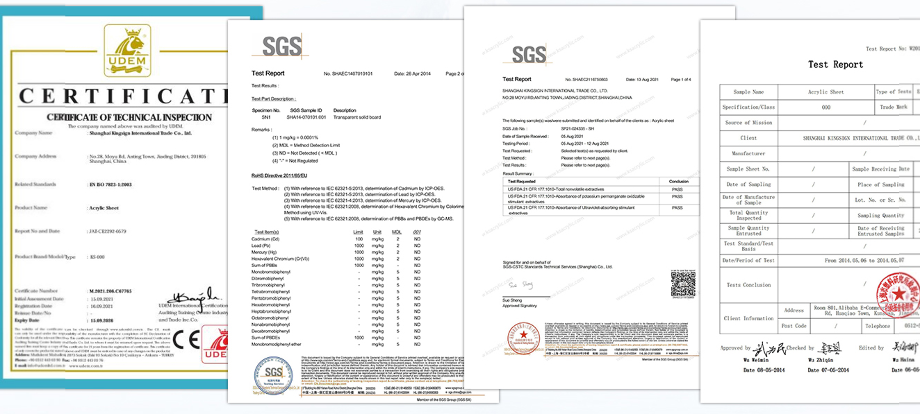This screenshot has width=920, height=414.
Task: Click the 'Sum of PBBs' test item row
Action: click(x=336, y=266)
